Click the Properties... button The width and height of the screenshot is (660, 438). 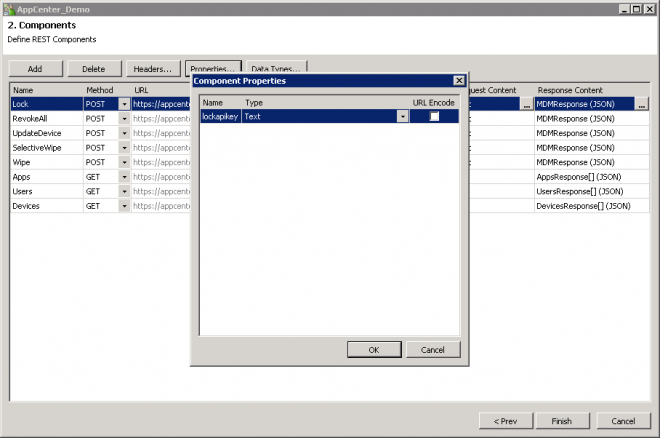click(213, 68)
